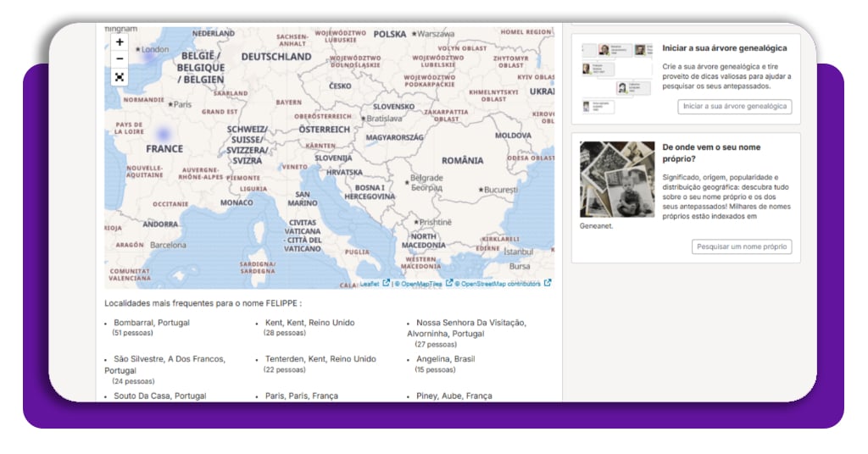Click 'Localidades mais frequentes para o nome FELIPPE' text
The height and width of the screenshot is (454, 868).
click(203, 303)
